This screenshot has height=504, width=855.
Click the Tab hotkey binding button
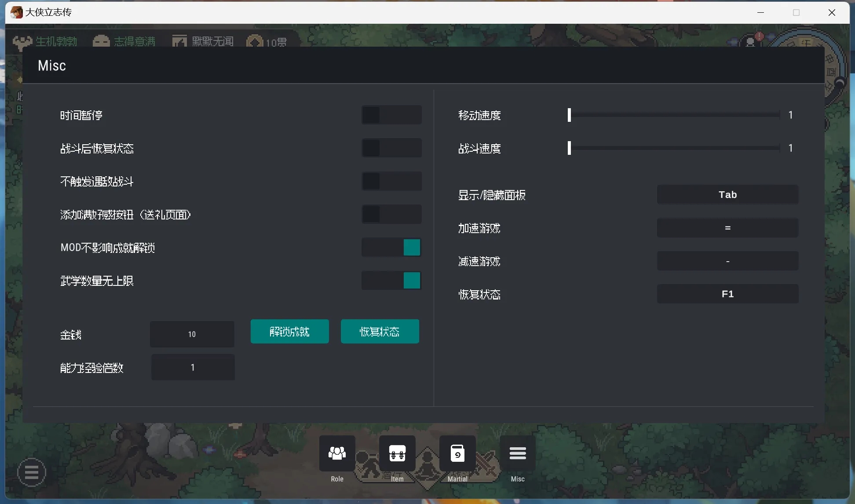coord(727,195)
